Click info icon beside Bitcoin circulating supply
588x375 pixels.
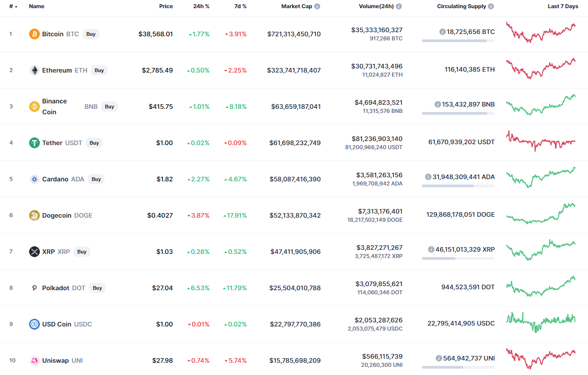pyautogui.click(x=442, y=32)
